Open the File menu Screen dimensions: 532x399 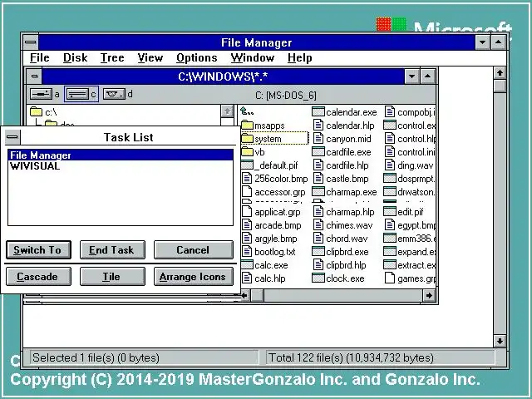point(40,57)
